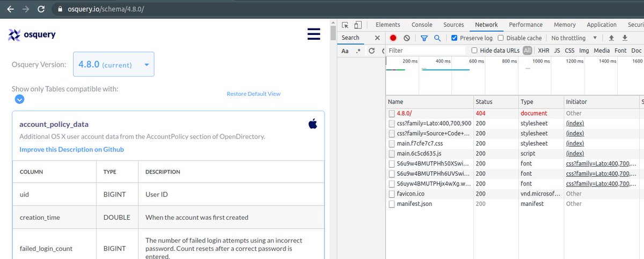Image resolution: width=644 pixels, height=259 pixels.
Task: Switch to the Memory tab
Action: [x=565, y=25]
